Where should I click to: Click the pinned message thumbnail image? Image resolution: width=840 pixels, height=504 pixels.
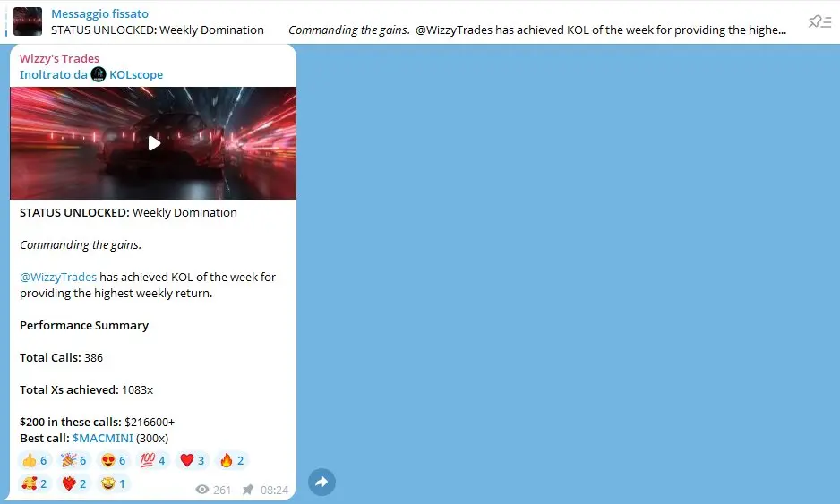point(28,22)
